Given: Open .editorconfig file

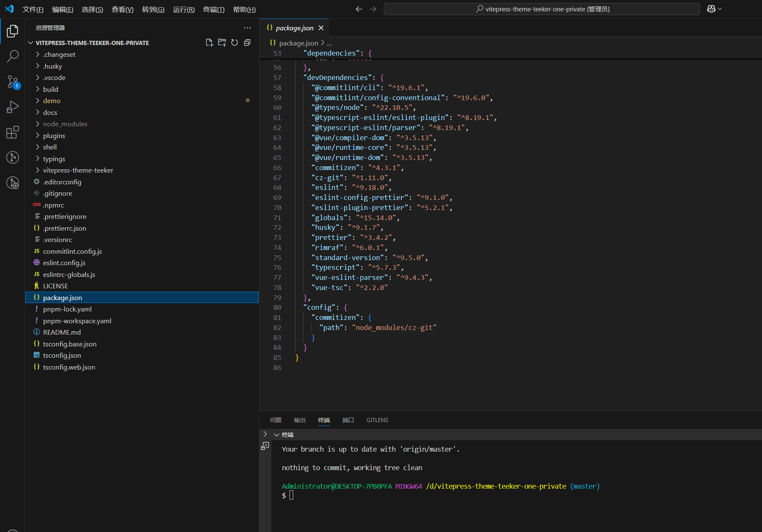Looking at the screenshot, I should pos(62,182).
